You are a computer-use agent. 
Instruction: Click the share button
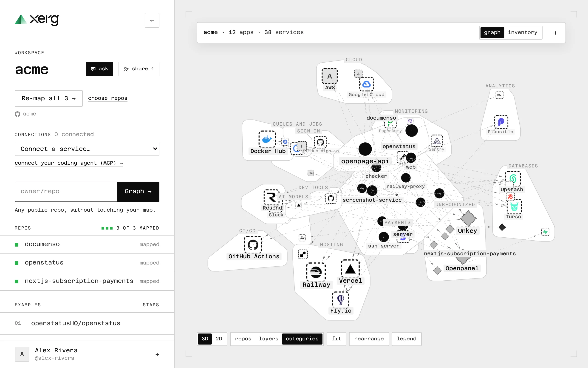pos(139,69)
